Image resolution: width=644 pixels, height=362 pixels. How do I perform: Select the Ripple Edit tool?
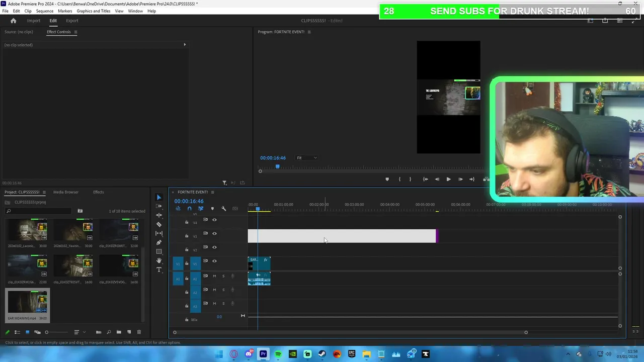(159, 215)
